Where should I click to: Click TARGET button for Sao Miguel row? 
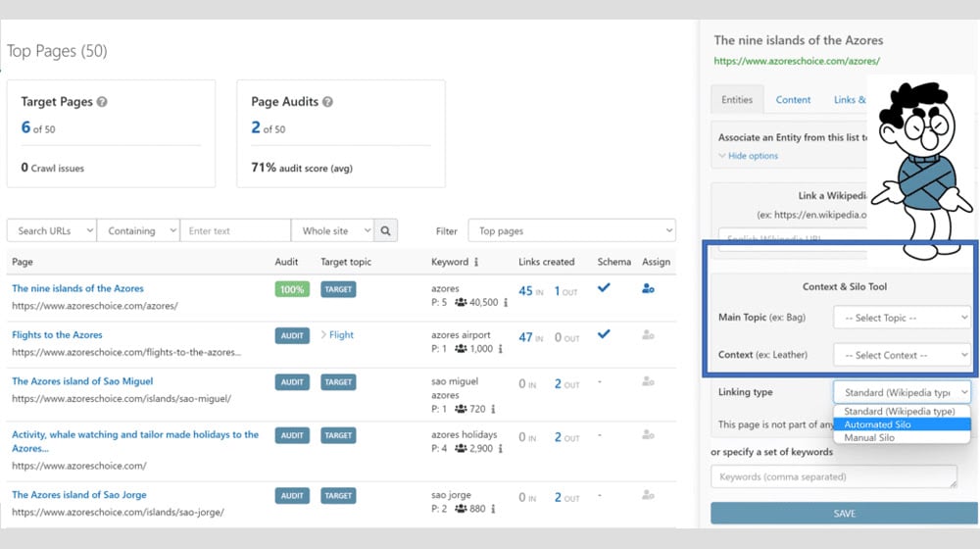click(x=338, y=382)
